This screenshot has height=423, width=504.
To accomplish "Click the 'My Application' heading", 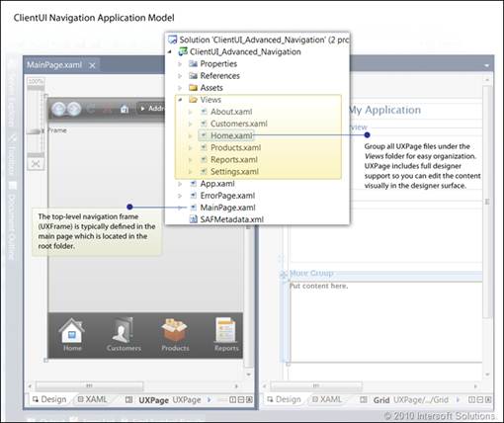I will click(385, 110).
